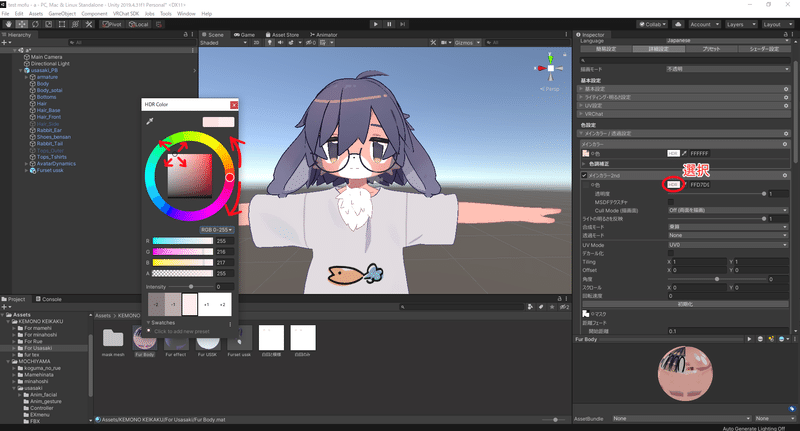The height and width of the screenshot is (431, 800).
Task: Open the Component menu
Action: [94, 14]
